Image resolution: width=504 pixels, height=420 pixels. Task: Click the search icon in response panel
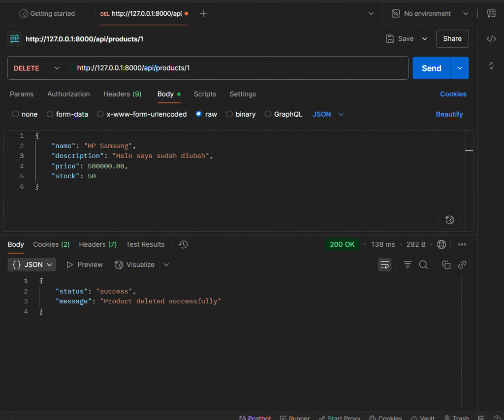(423, 265)
